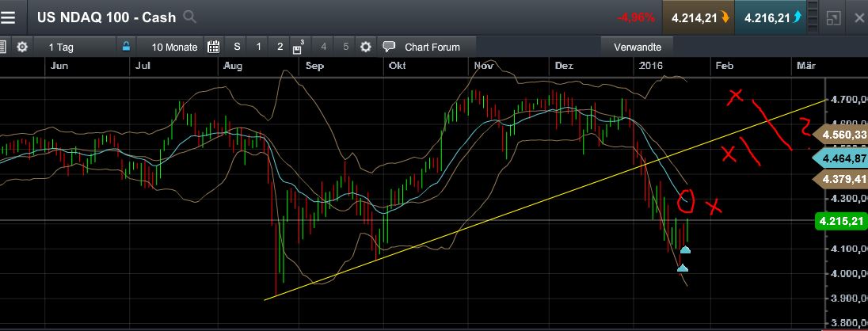Click the 4.700,0 price axis label
The width and height of the screenshot is (868, 331).
pyautogui.click(x=848, y=101)
